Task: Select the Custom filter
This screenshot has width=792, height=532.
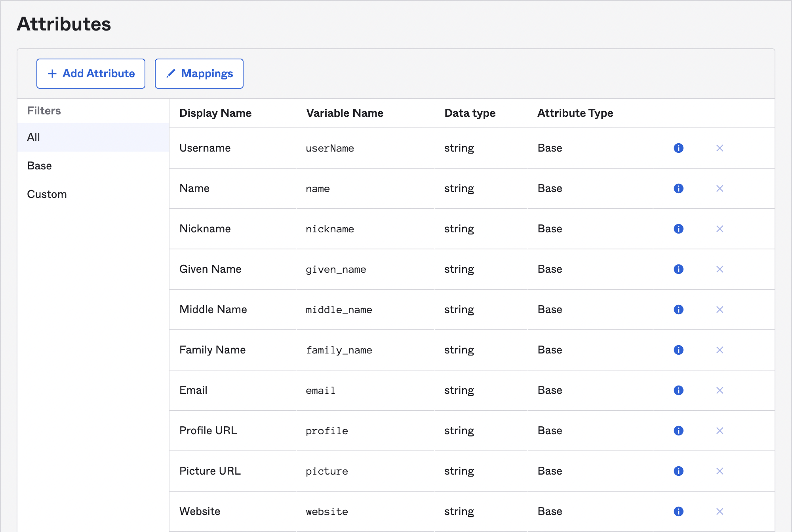Action: coord(47,194)
